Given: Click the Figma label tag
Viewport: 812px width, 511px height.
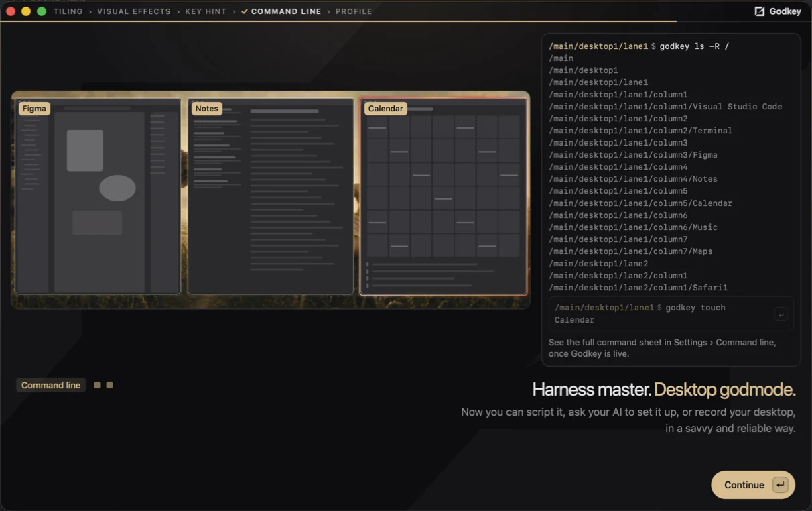Looking at the screenshot, I should (34, 108).
